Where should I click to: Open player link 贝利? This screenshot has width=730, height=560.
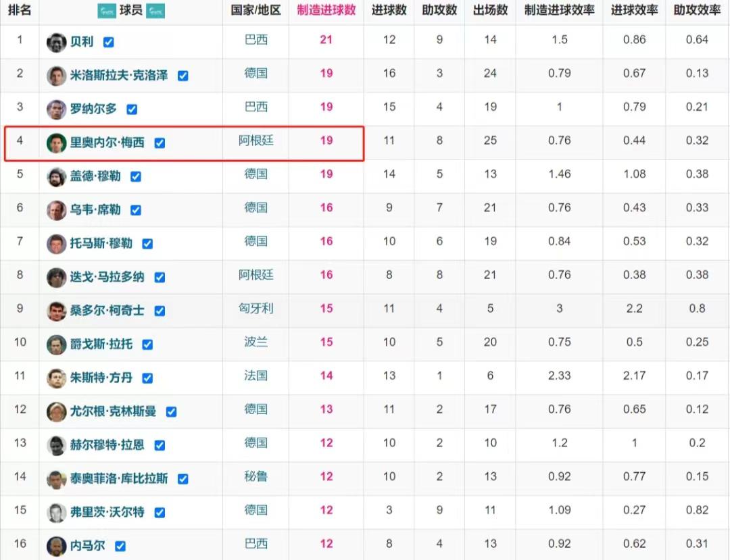[82, 42]
